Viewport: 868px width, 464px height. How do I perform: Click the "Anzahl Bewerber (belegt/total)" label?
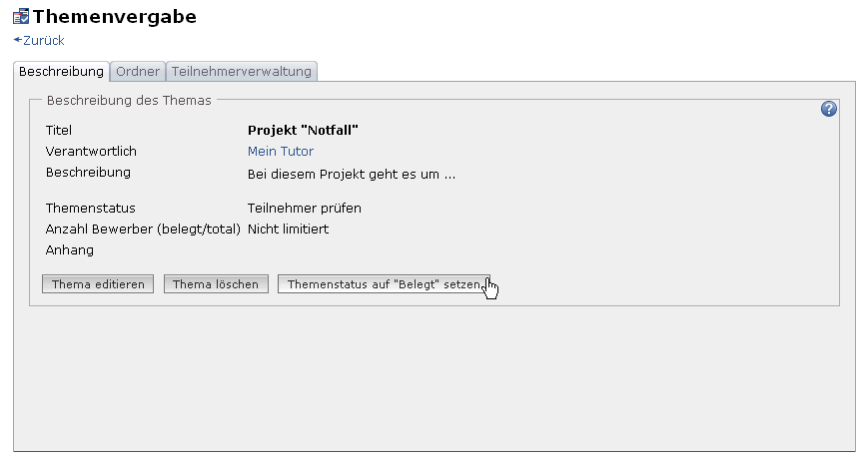coord(143,230)
